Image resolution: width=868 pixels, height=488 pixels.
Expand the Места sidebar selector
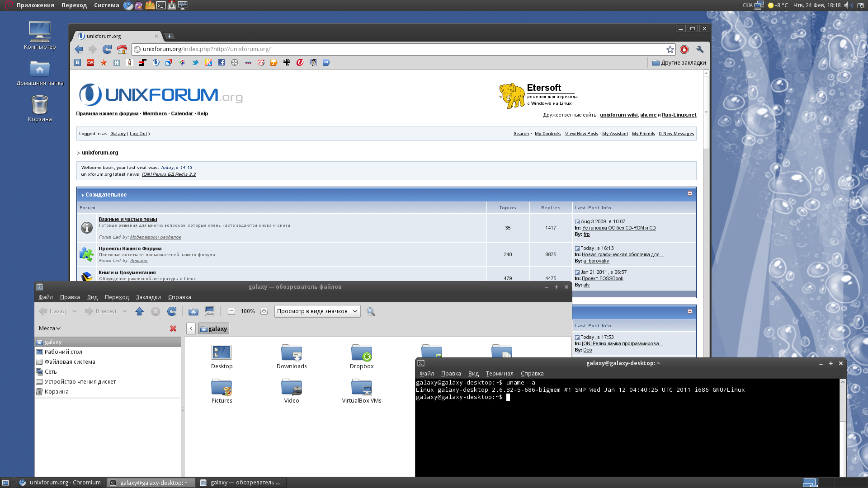pos(50,328)
